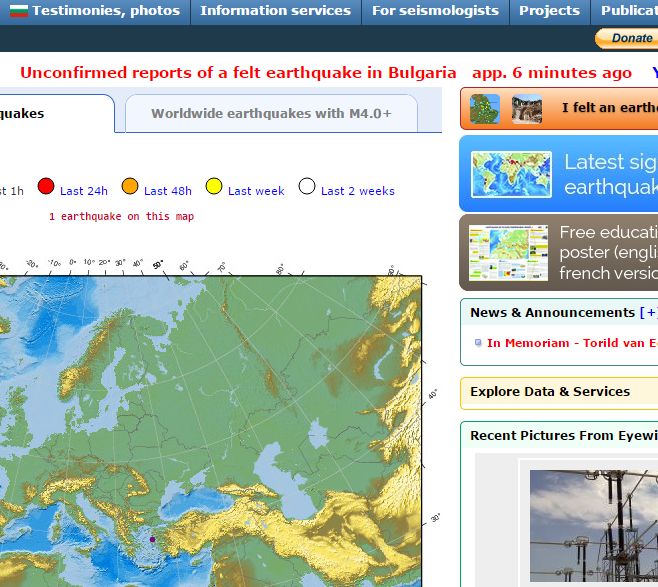Open the Last 24h link
658x587 pixels.
pos(84,191)
